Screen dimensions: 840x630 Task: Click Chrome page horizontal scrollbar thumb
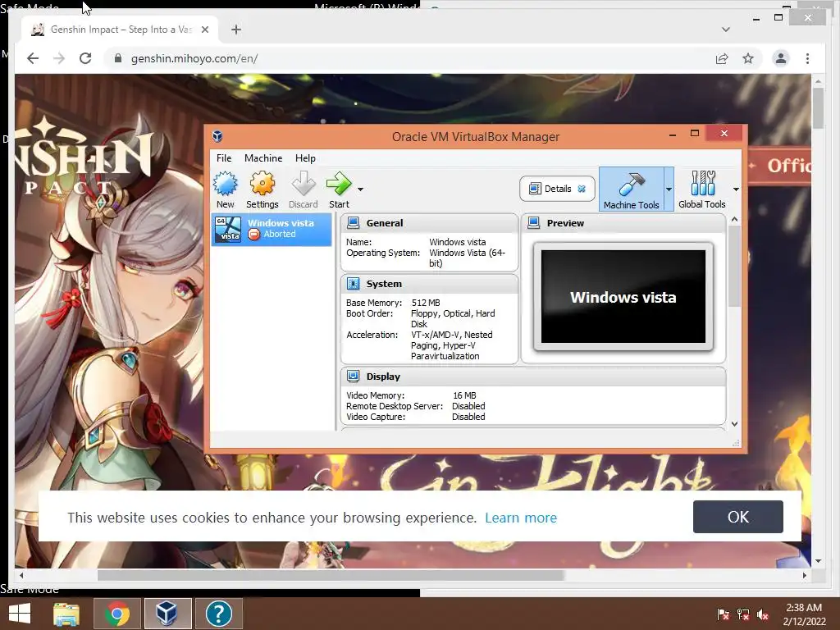click(x=331, y=575)
